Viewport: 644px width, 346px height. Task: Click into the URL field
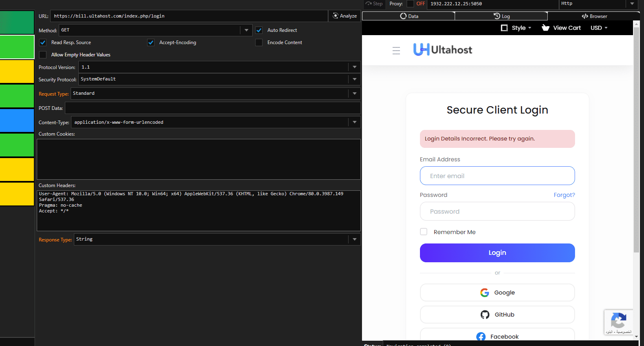click(189, 16)
